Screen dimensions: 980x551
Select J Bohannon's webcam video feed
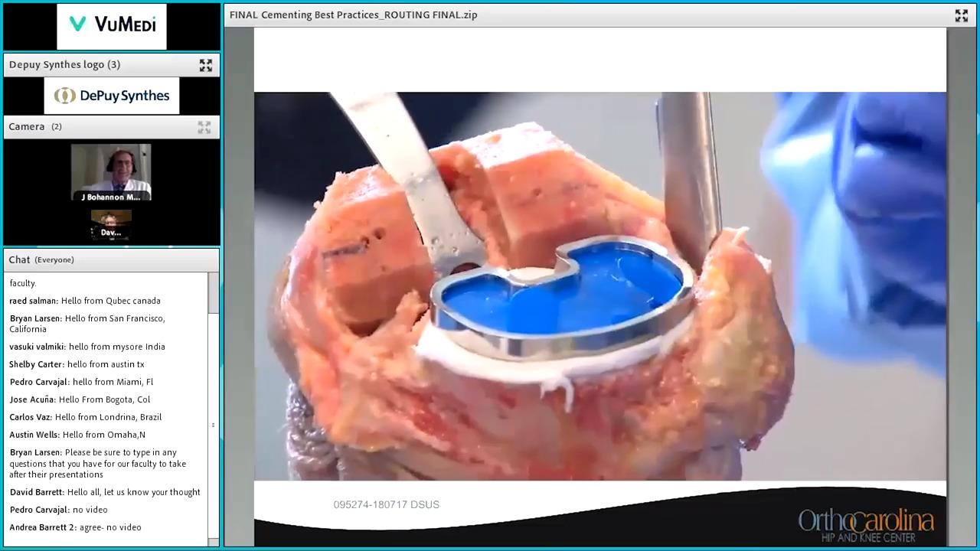(x=111, y=170)
